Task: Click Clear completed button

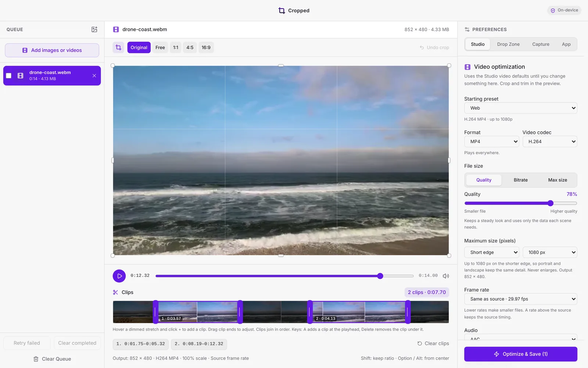Action: click(77, 343)
